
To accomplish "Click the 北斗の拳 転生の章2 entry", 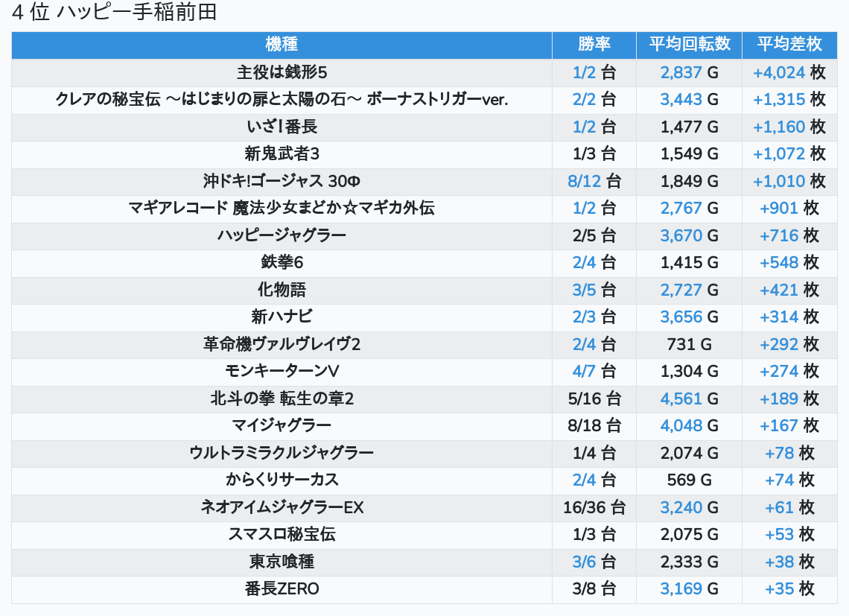I will point(282,399).
